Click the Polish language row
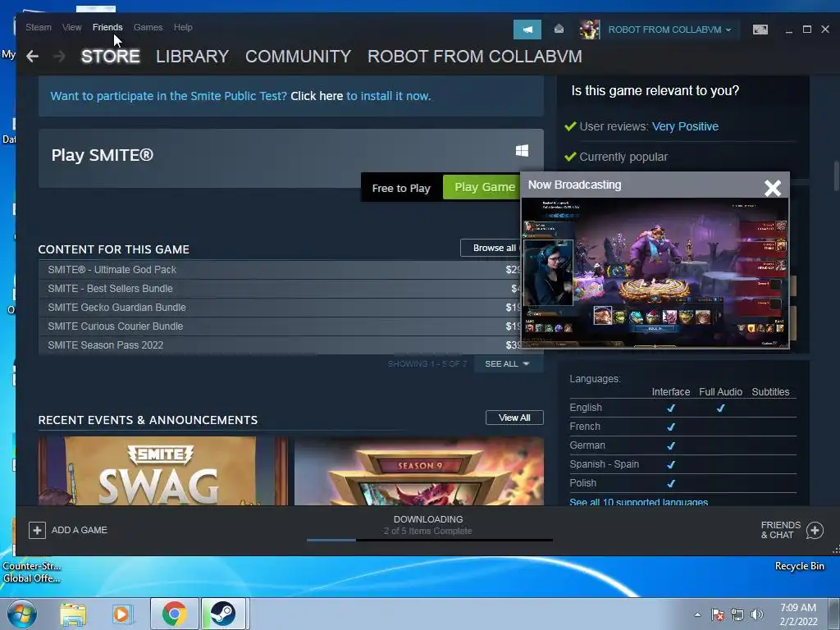This screenshot has height=630, width=840. pyautogui.click(x=682, y=483)
